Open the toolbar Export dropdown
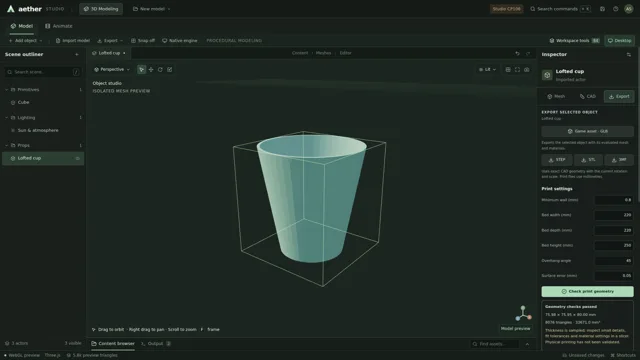Viewport: 640px width, 360px height. click(110, 40)
